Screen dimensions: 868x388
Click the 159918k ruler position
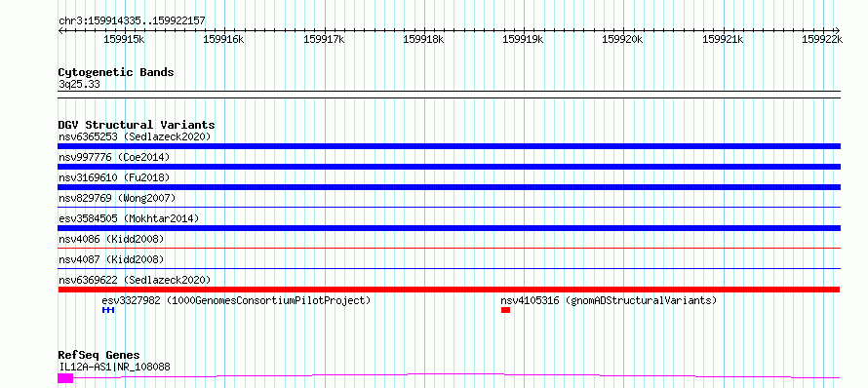pos(423,39)
